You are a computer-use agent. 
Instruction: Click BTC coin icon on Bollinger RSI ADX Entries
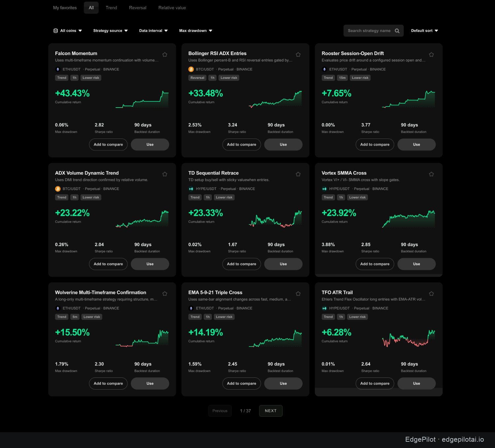coord(191,69)
